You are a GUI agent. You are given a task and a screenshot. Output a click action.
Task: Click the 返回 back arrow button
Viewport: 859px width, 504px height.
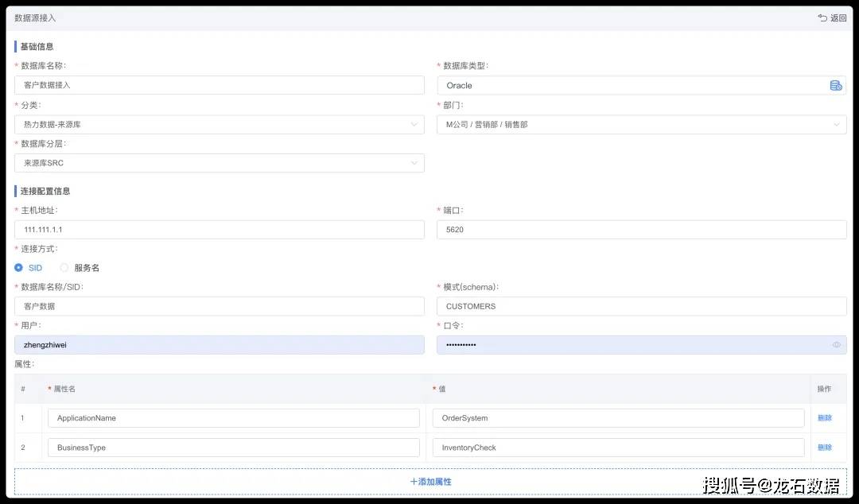click(x=832, y=17)
